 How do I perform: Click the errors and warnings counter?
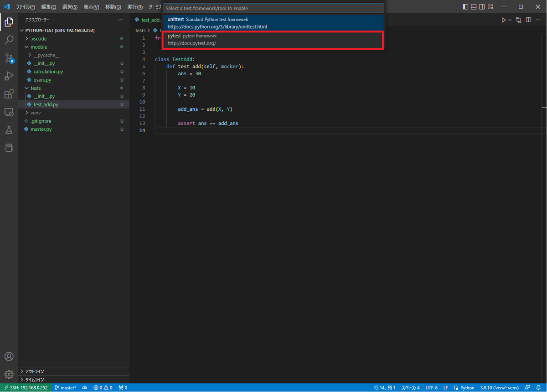point(103,387)
